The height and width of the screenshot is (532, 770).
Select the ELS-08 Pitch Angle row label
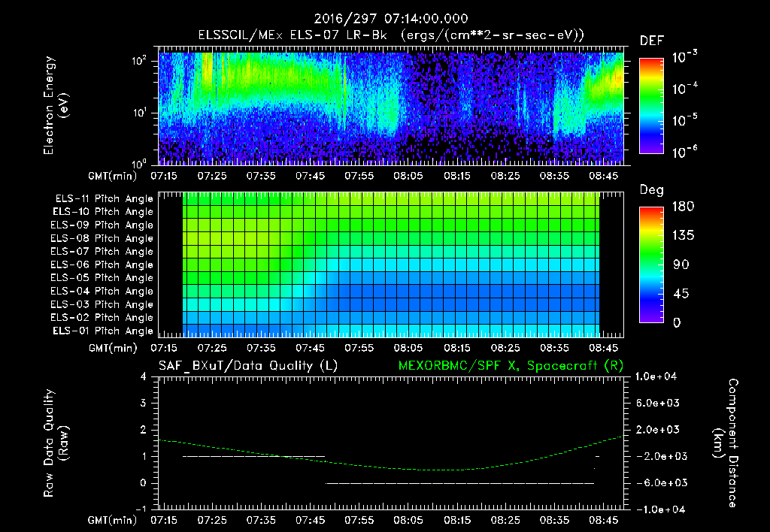pos(102,238)
